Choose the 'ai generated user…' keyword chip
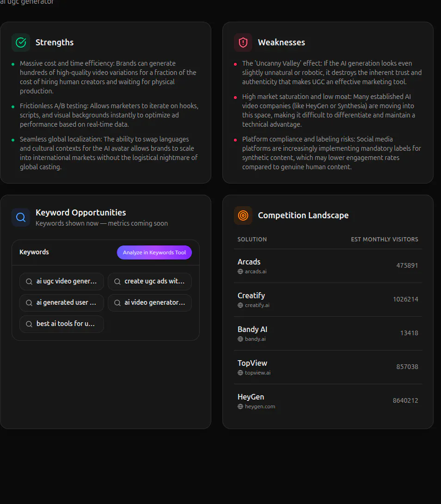This screenshot has height=504, width=441. pyautogui.click(x=62, y=303)
